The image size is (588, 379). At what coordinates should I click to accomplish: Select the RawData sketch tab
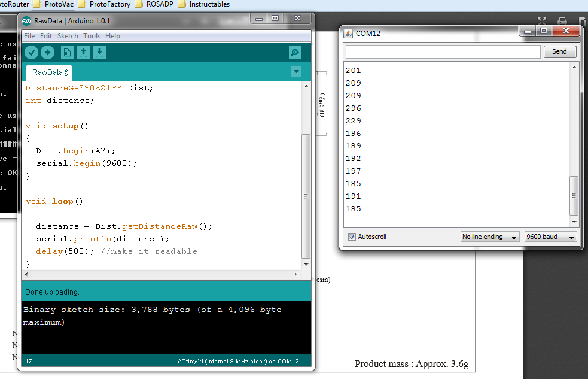[x=49, y=72]
